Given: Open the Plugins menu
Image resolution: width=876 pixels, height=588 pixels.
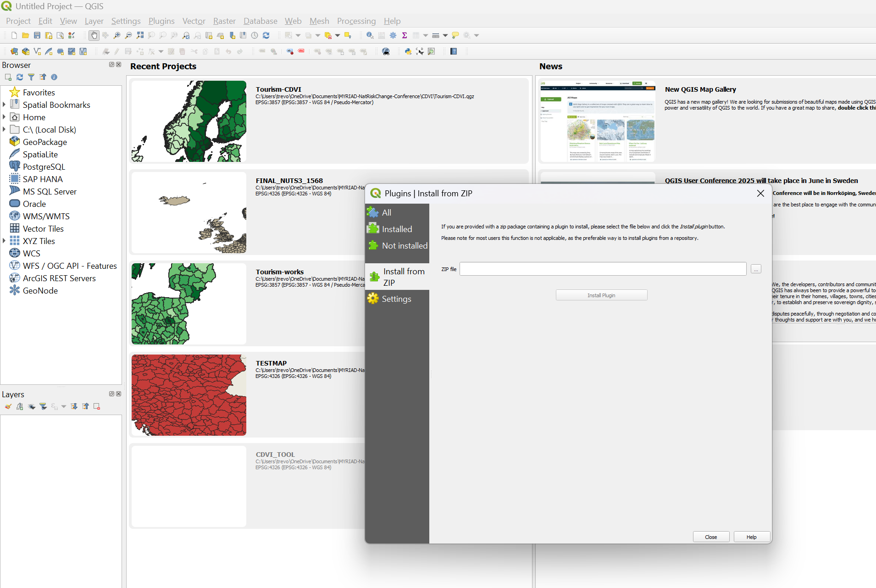Looking at the screenshot, I should click(x=161, y=21).
